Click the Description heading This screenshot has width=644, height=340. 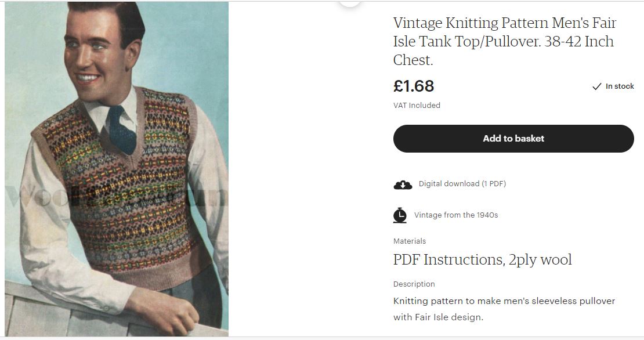click(414, 284)
